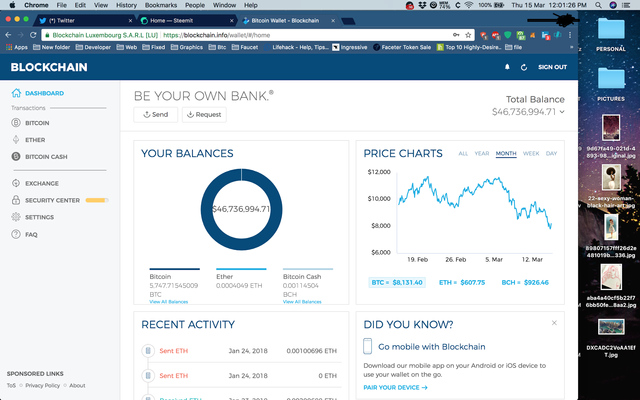Click the browser back arrow
Image resolution: width=640 pixels, height=400 pixels.
pos(8,35)
